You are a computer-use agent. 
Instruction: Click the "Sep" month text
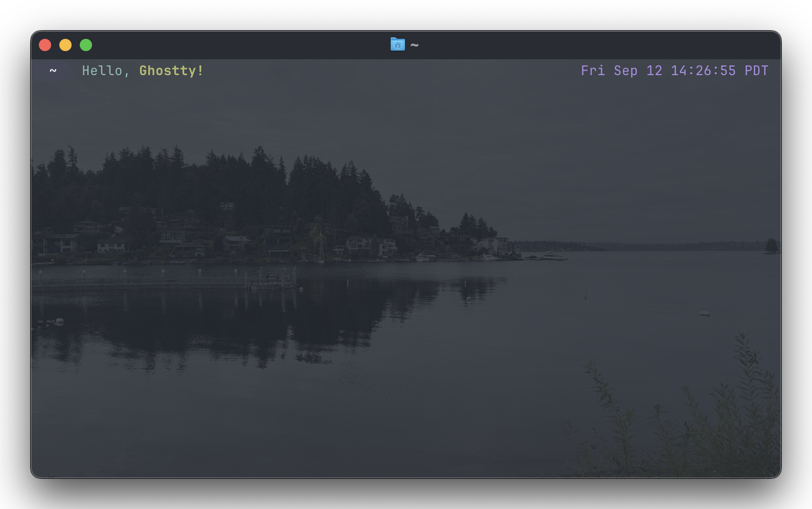pyautogui.click(x=625, y=71)
